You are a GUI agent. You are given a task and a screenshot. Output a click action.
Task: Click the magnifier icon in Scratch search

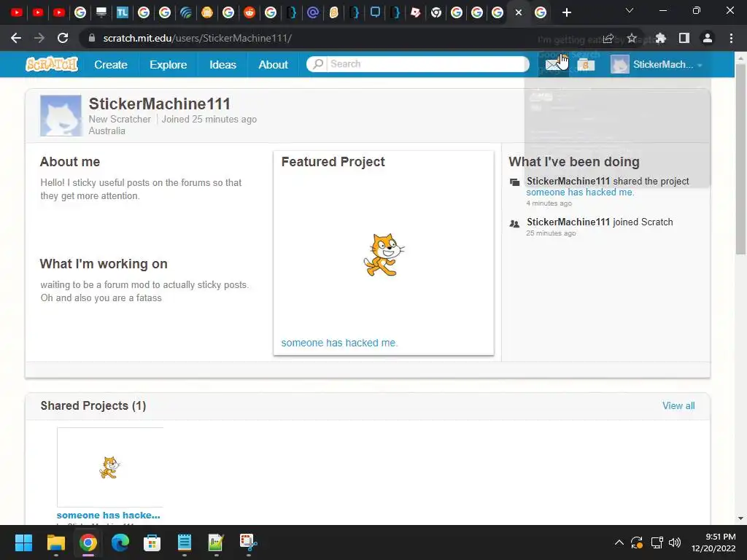[x=318, y=64]
